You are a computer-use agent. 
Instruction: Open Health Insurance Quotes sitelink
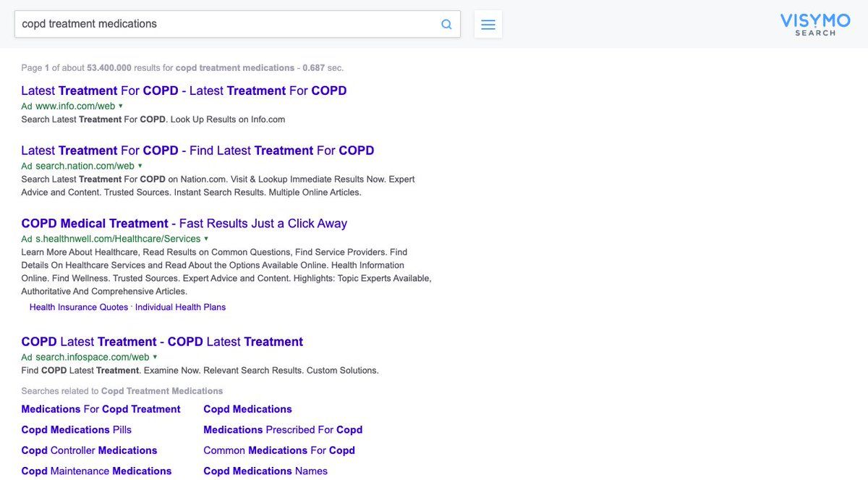tap(79, 307)
